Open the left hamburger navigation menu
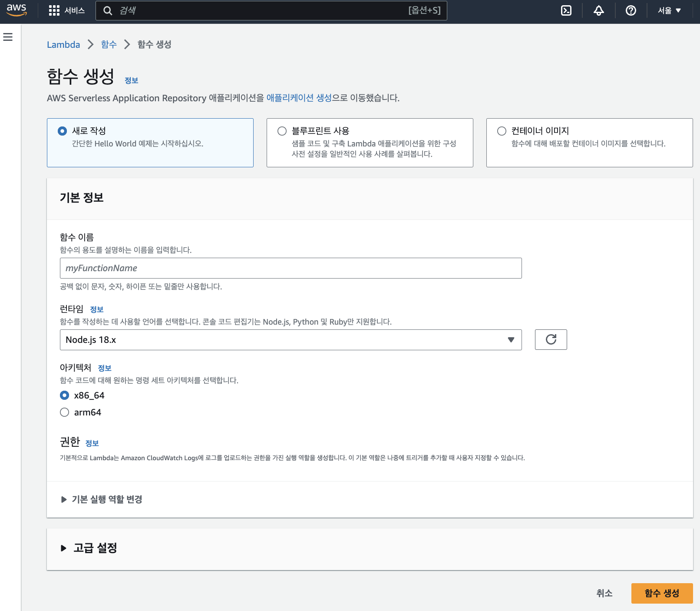 (8, 37)
